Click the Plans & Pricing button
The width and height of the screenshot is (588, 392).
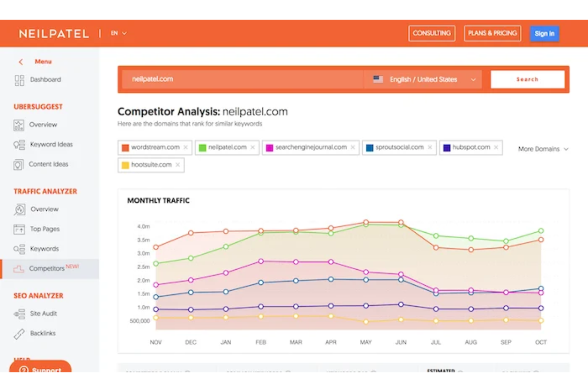click(492, 33)
